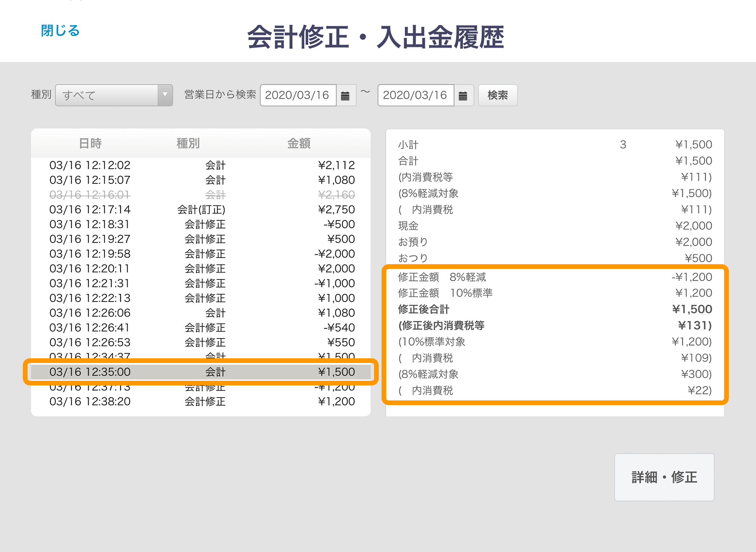Select the 12:20:11 ¥2,000 row
This screenshot has width=756, height=552.
(201, 269)
